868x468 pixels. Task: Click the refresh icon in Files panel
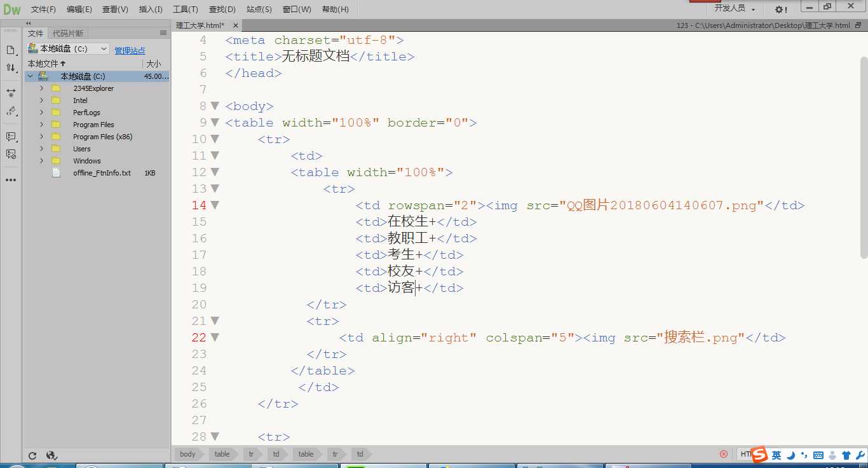[x=32, y=455]
